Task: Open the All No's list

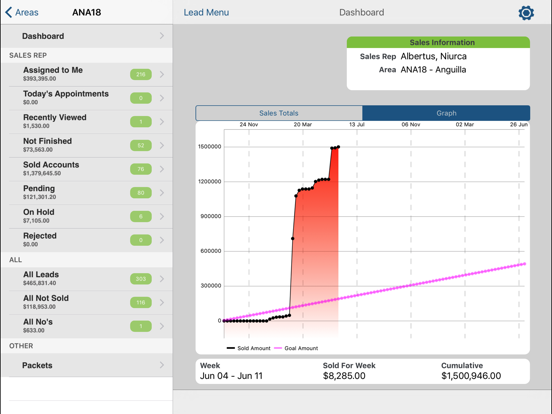Action: pyautogui.click(x=87, y=326)
